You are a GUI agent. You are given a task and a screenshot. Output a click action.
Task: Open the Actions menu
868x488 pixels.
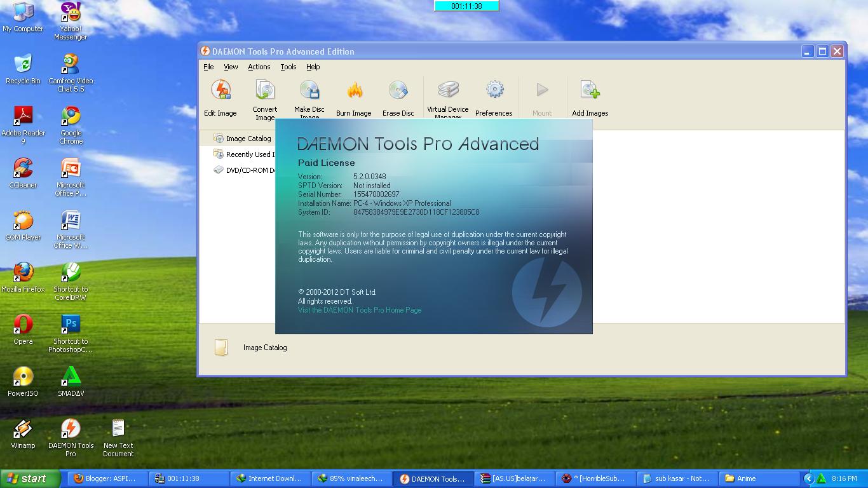point(259,67)
